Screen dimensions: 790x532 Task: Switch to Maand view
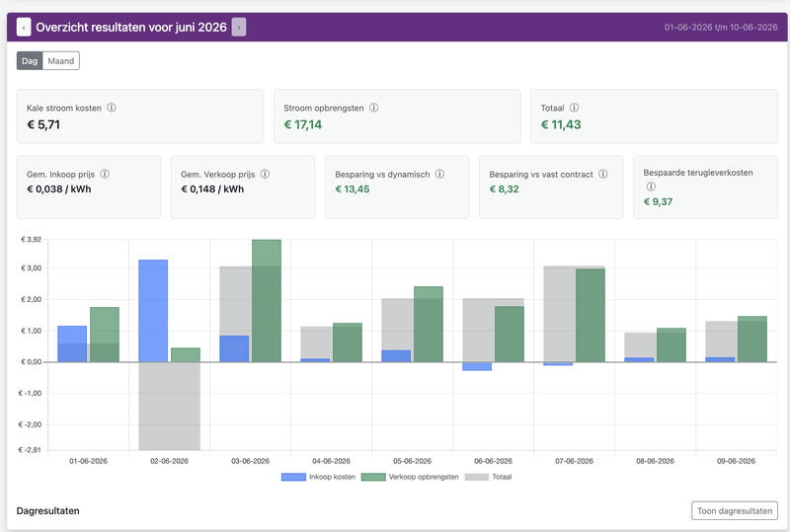[61, 61]
